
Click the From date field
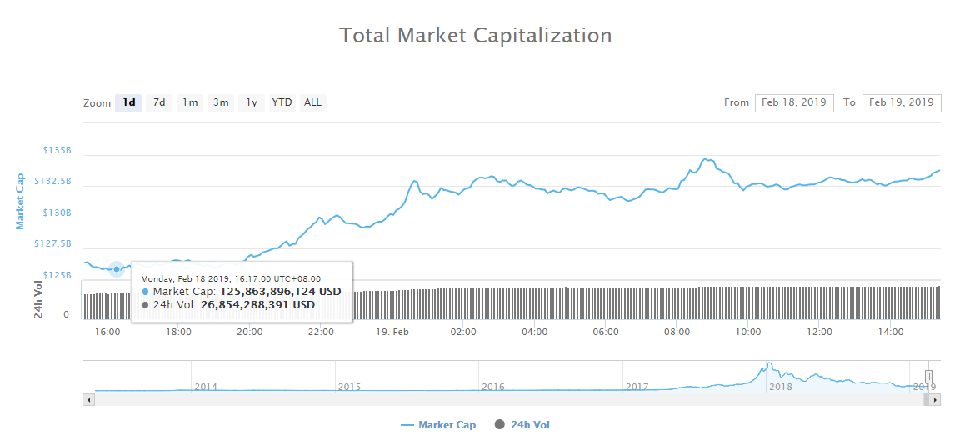pos(794,102)
